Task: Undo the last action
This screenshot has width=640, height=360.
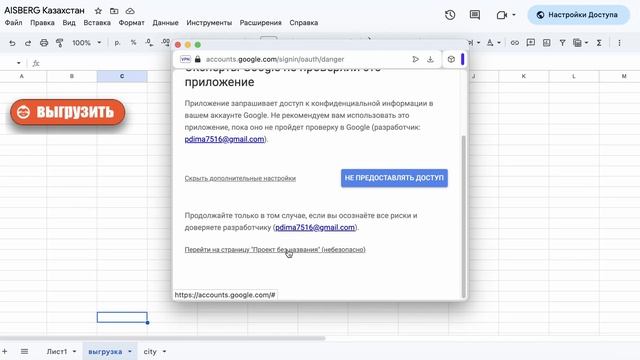Action: tap(12, 42)
